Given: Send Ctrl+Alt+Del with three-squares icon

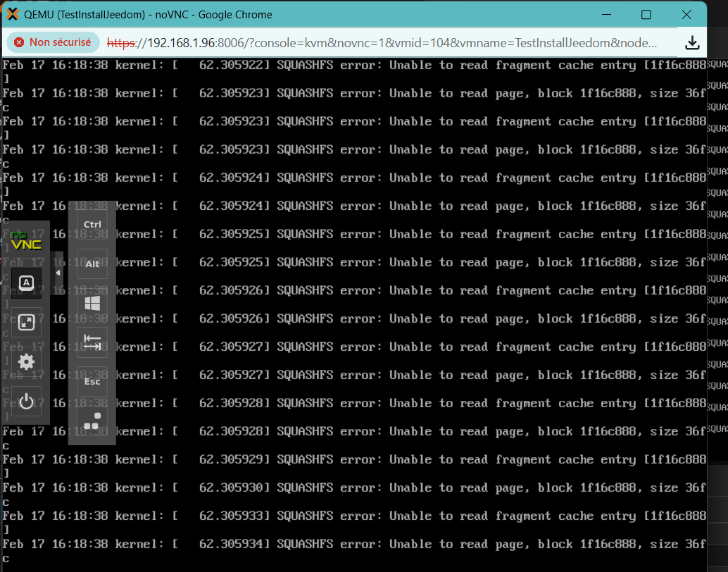Looking at the screenshot, I should pos(92,421).
